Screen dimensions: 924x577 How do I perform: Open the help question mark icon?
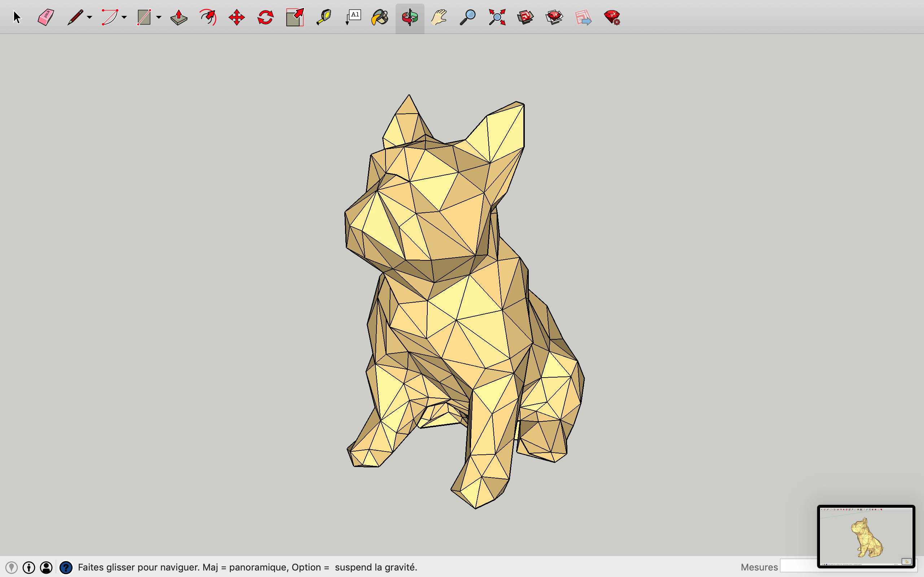(x=66, y=568)
